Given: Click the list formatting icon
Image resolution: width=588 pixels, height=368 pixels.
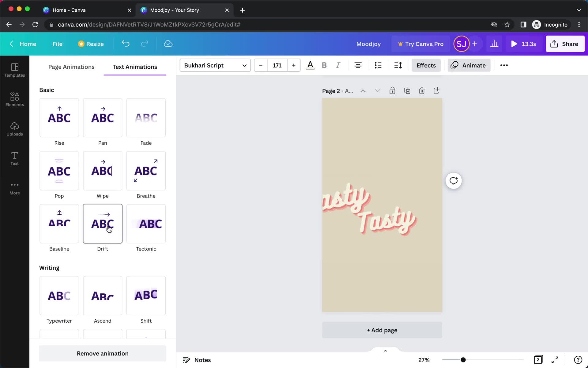Looking at the screenshot, I should (x=377, y=65).
